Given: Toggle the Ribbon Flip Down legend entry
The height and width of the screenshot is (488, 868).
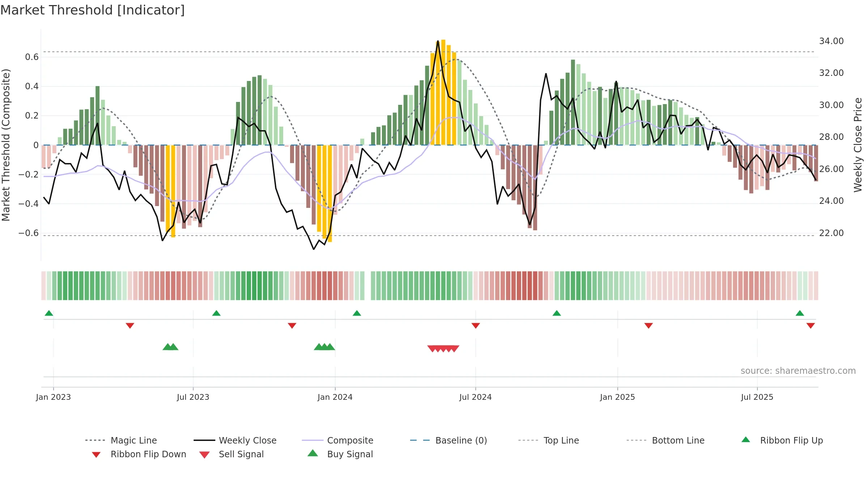Looking at the screenshot, I should click(139, 454).
